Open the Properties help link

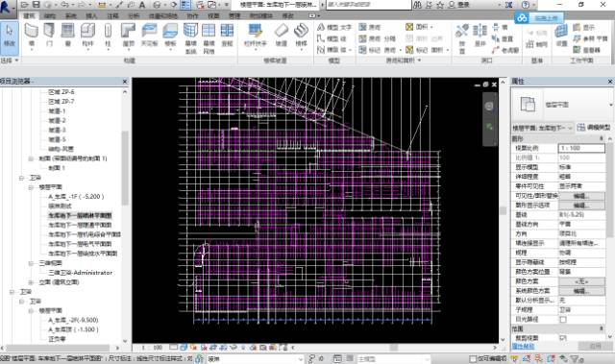pos(523,347)
